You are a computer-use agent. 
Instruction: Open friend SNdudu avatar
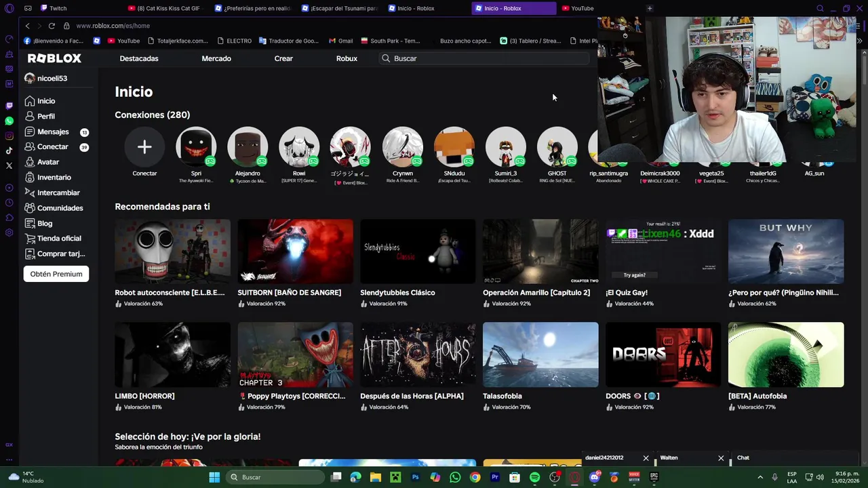point(454,147)
